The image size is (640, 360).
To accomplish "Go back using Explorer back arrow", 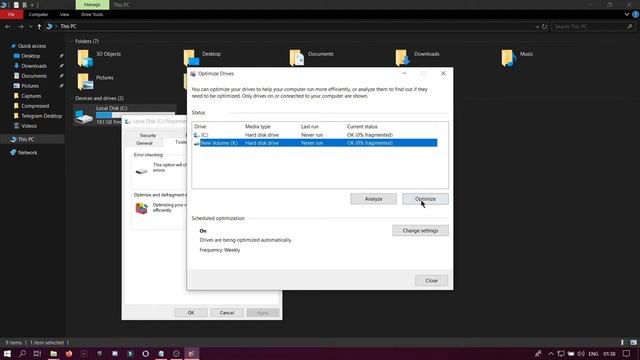I will tap(8, 27).
